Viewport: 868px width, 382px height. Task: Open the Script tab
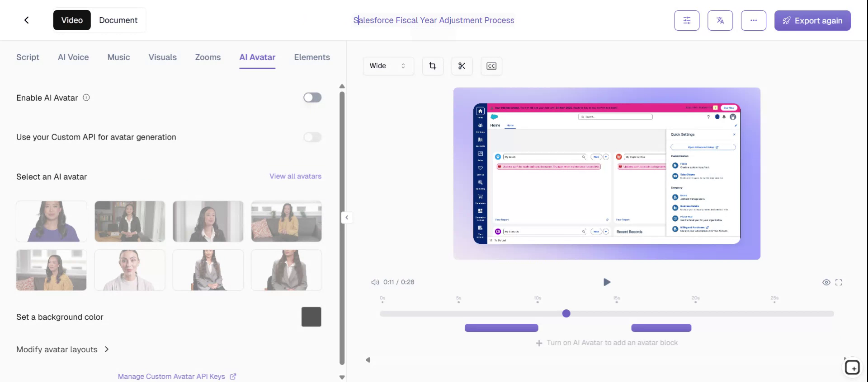coord(28,57)
